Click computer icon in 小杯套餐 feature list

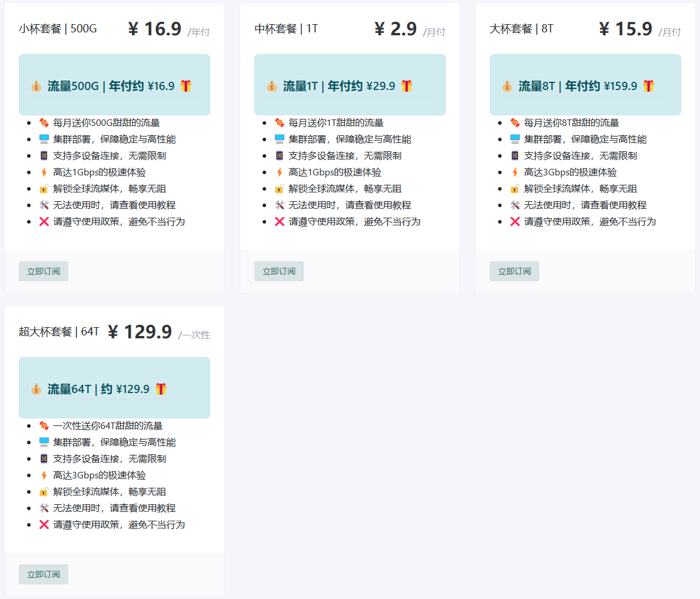[44, 139]
